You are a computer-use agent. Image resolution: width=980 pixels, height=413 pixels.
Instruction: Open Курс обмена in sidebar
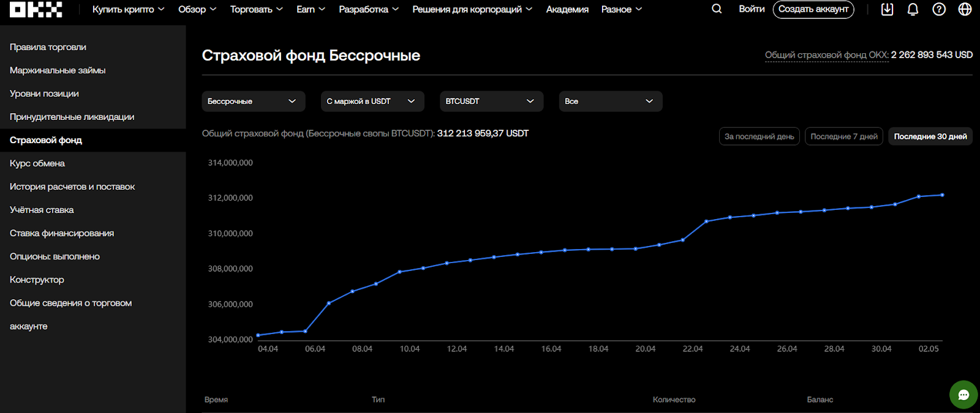[37, 163]
